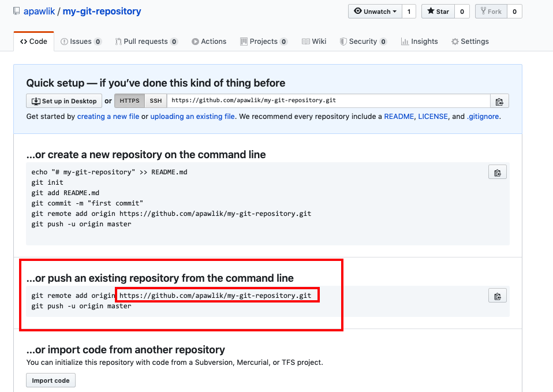This screenshot has height=392, width=553.
Task: Open the watchers count of 1
Action: click(409, 12)
